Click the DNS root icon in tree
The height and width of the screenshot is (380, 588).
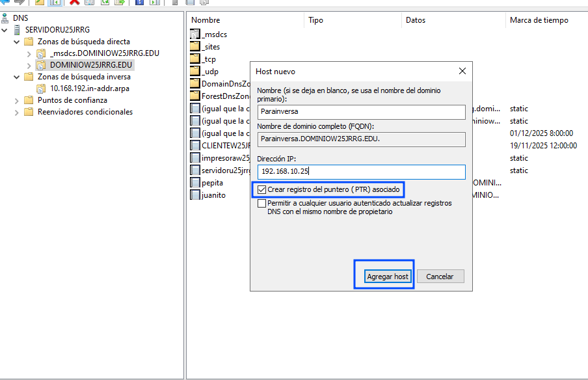(x=5, y=18)
